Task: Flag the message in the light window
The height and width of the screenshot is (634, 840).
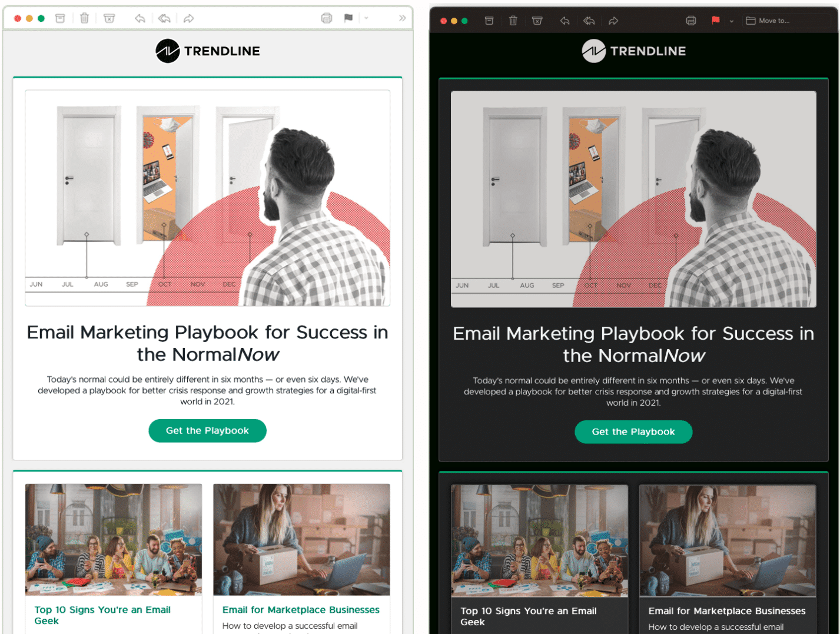Action: click(x=348, y=18)
